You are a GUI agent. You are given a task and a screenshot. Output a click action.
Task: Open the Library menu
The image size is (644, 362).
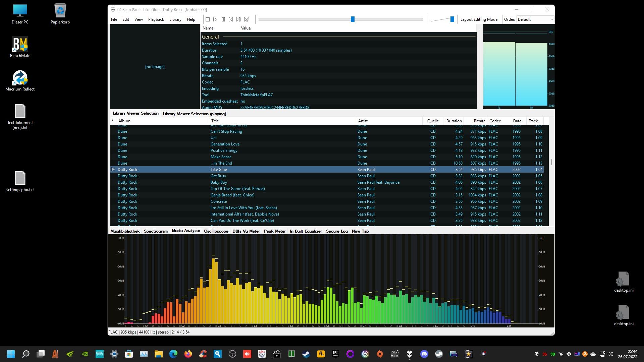pos(175,19)
